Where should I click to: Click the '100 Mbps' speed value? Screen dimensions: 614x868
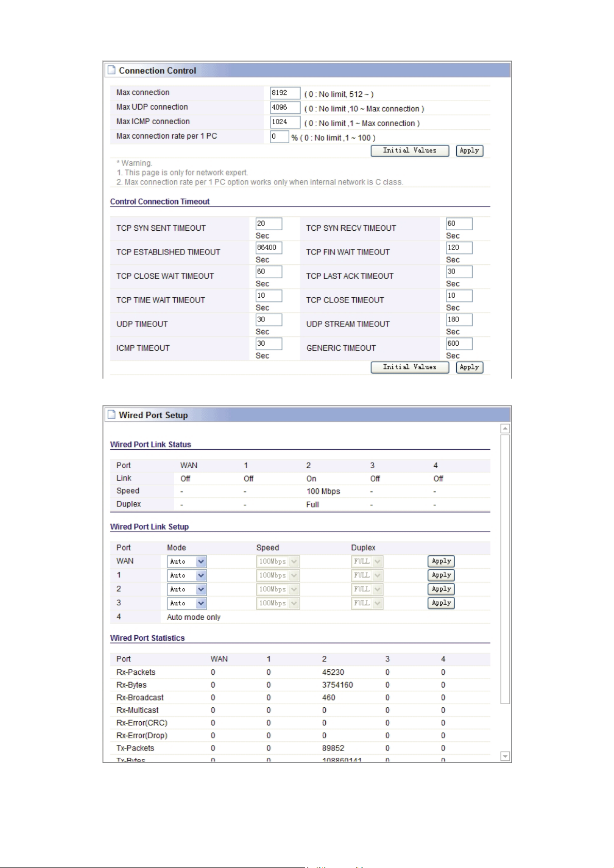(323, 491)
